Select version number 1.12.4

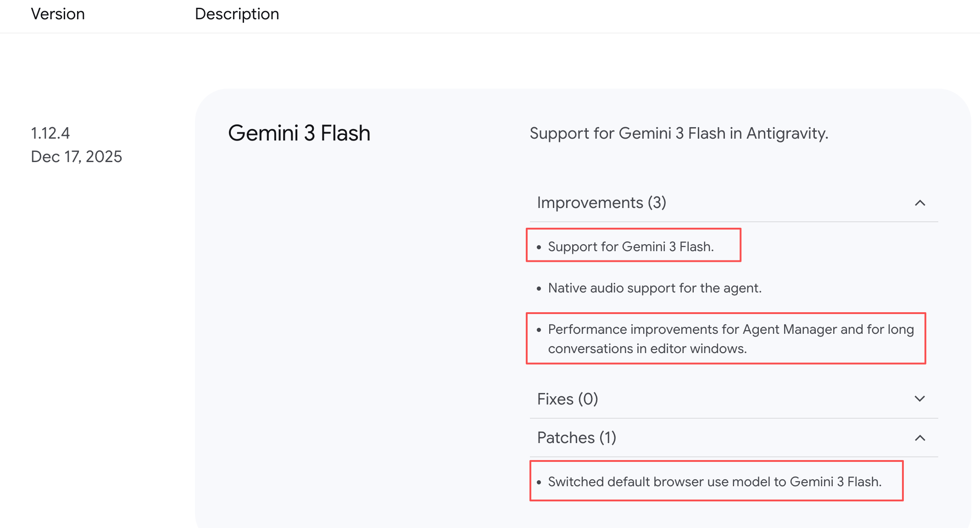tap(50, 133)
